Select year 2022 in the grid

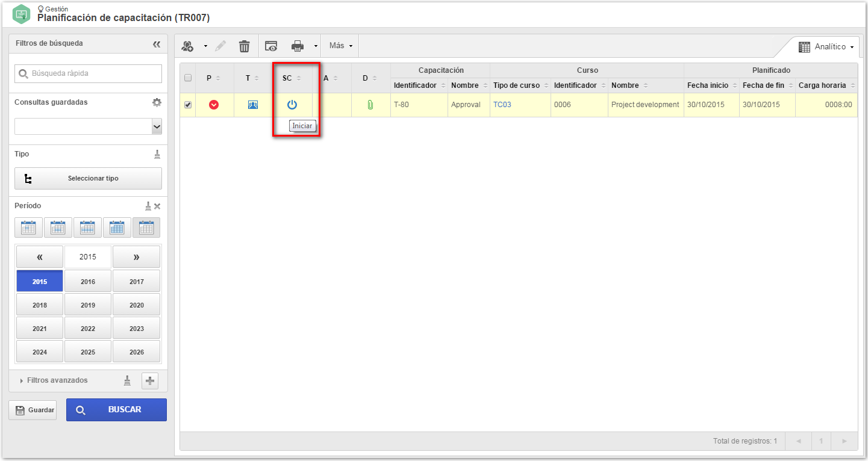pyautogui.click(x=88, y=329)
